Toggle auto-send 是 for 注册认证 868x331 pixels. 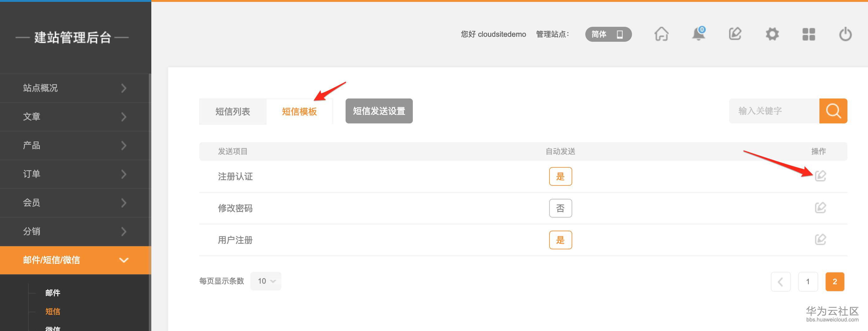pyautogui.click(x=560, y=176)
